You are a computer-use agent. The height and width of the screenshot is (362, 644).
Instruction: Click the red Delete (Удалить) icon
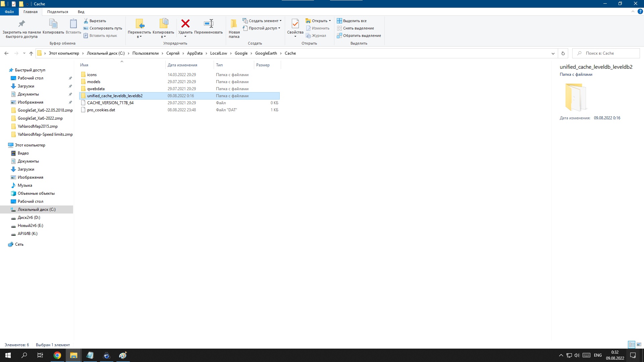click(185, 24)
